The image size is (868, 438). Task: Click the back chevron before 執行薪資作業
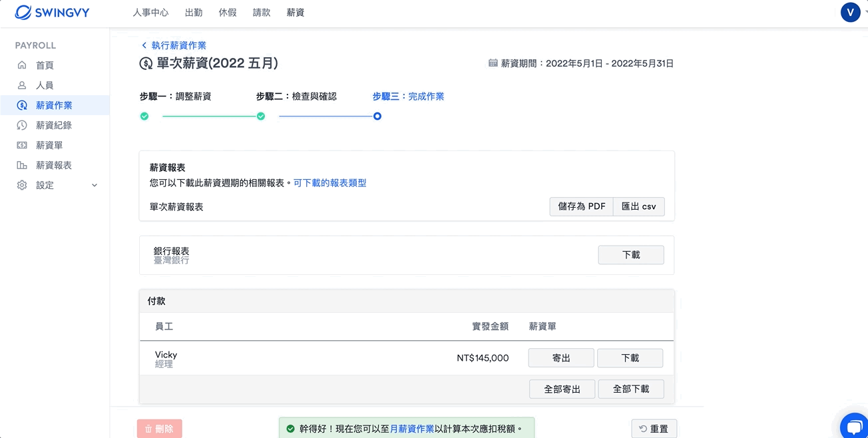(144, 45)
